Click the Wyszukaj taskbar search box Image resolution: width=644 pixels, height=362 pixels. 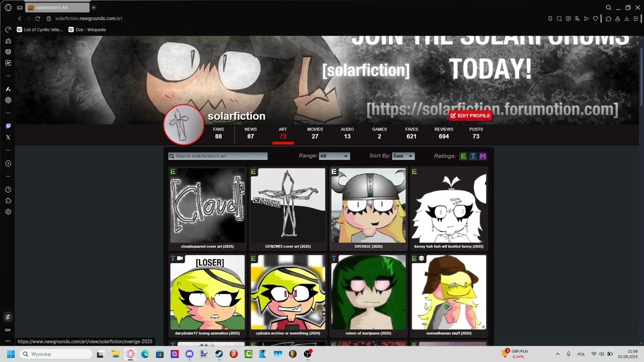coord(56,354)
